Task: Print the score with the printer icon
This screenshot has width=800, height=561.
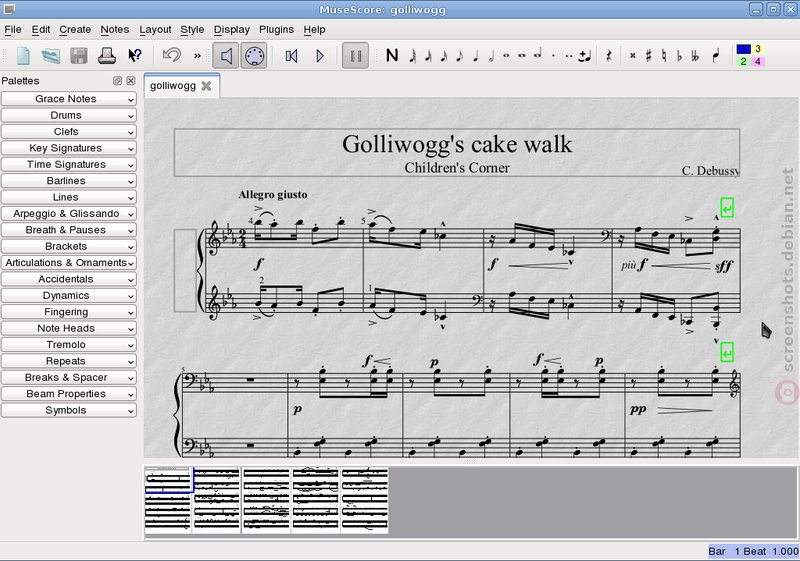Action: [107, 56]
